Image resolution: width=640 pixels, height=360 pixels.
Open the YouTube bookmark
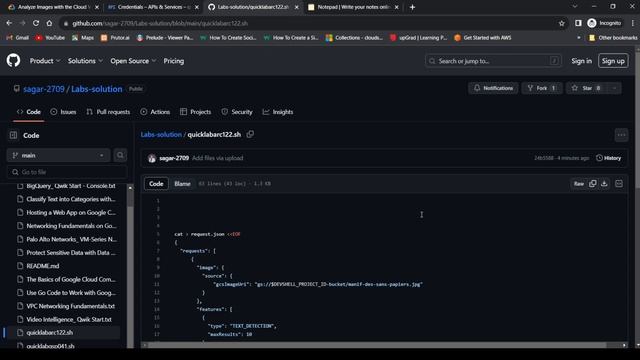[x=50, y=38]
